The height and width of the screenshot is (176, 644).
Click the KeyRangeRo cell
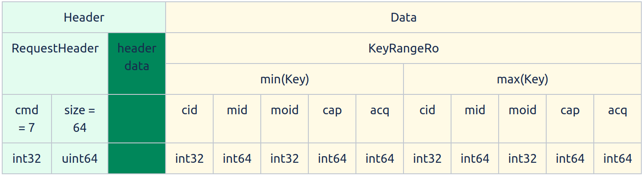pos(403,48)
